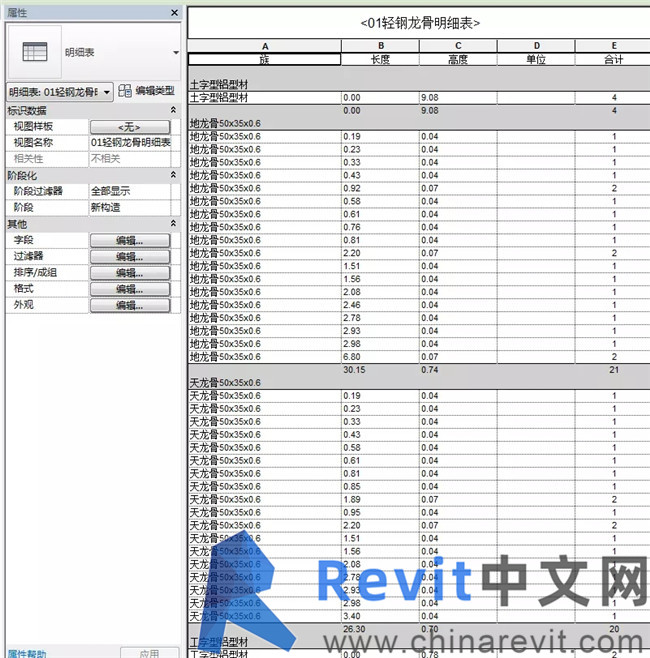This screenshot has height=658, width=650.
Task: Click the 地龙骨 length cell 2.46
Action: 381,305
